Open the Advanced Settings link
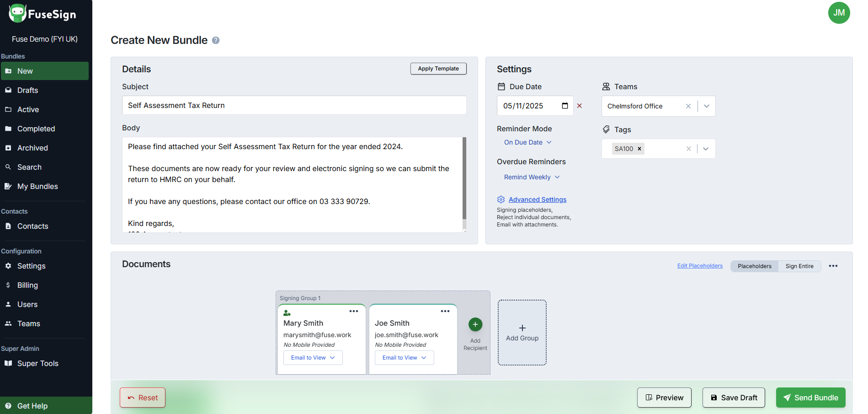 (538, 199)
